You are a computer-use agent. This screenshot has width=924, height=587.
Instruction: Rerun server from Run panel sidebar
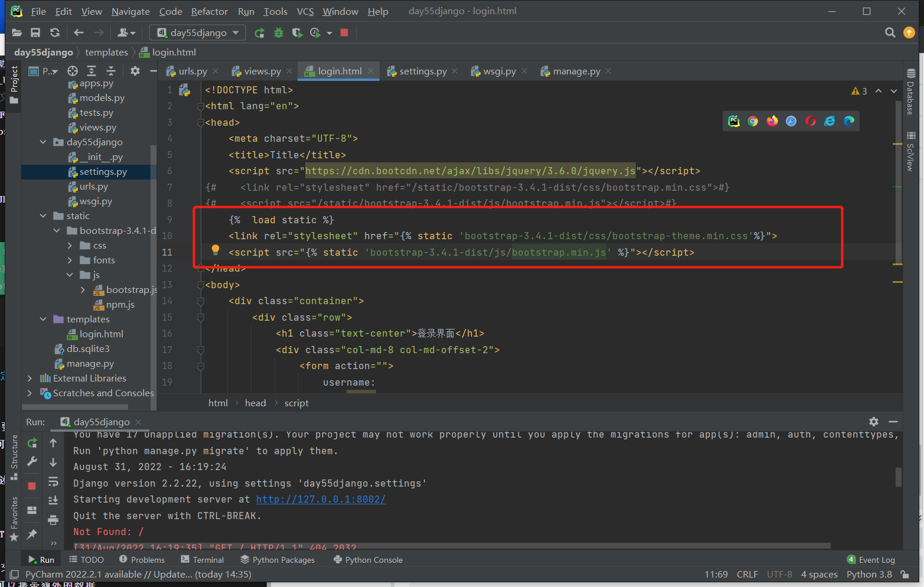pos(32,443)
